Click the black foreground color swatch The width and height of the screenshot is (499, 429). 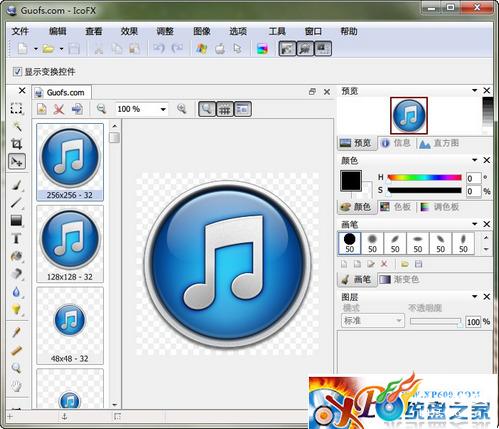pos(351,181)
